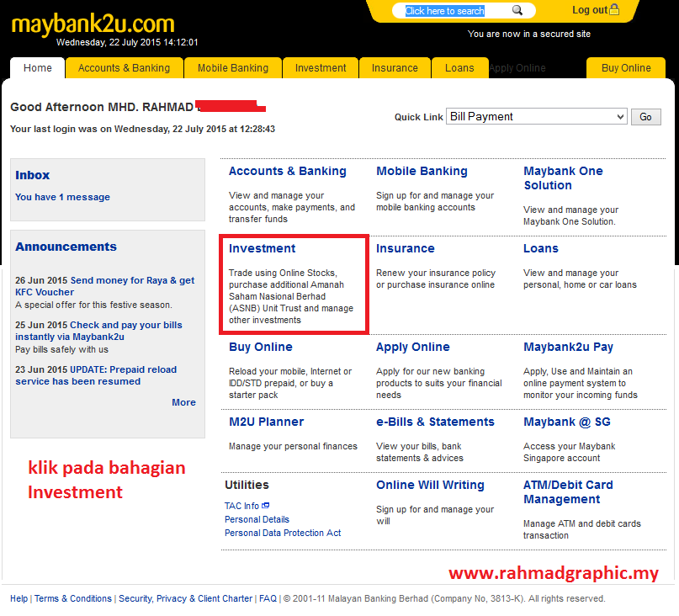Click 'Manage your personal finances' text

pos(293,446)
